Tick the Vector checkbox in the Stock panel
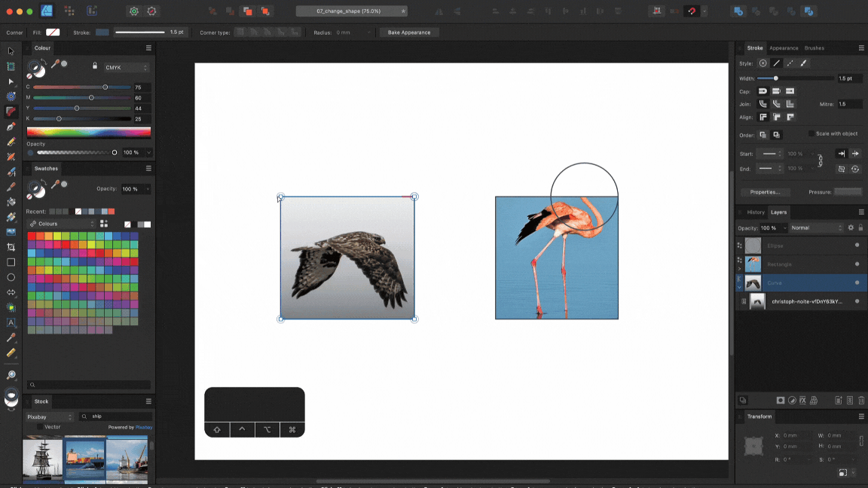Viewport: 868px width, 488px height. 40,427
